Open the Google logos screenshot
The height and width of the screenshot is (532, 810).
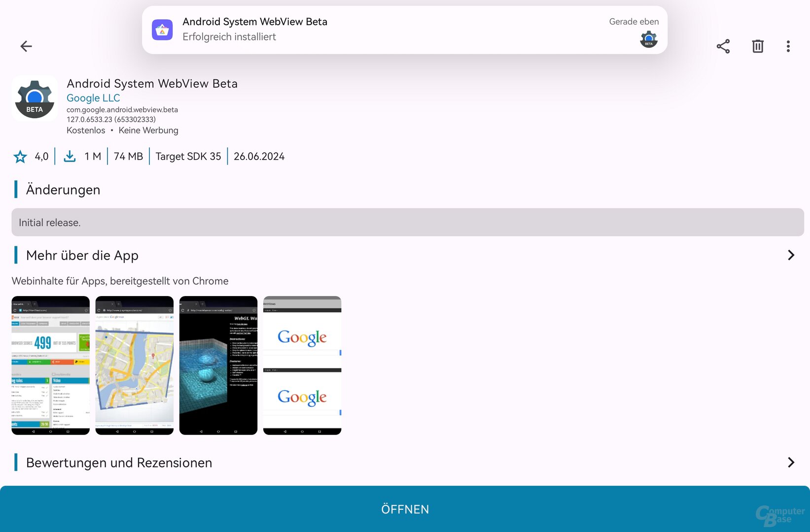[302, 366]
